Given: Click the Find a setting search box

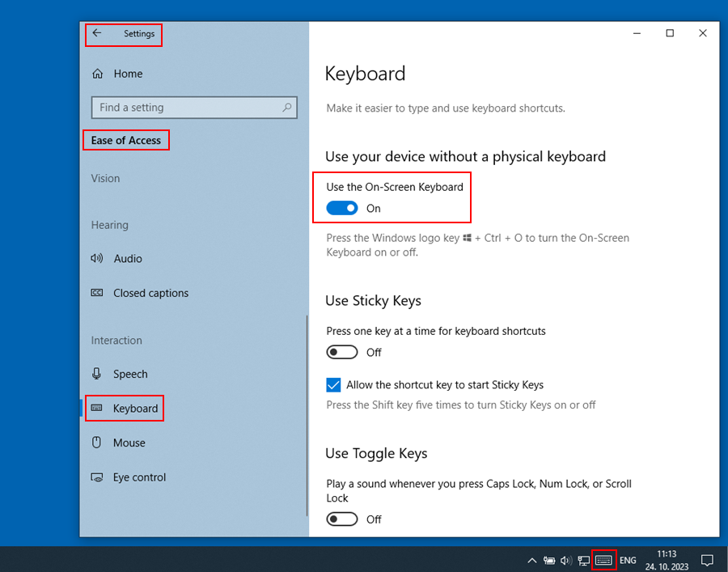Looking at the screenshot, I should 194,108.
